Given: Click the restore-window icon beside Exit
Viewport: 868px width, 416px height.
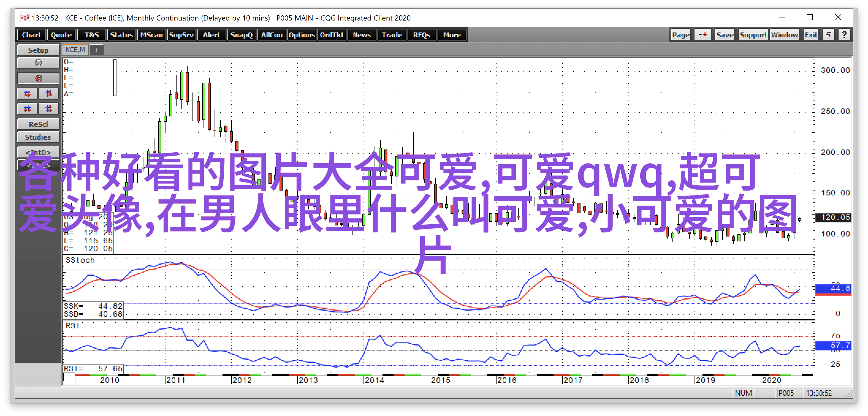Looking at the screenshot, I should tap(828, 35).
